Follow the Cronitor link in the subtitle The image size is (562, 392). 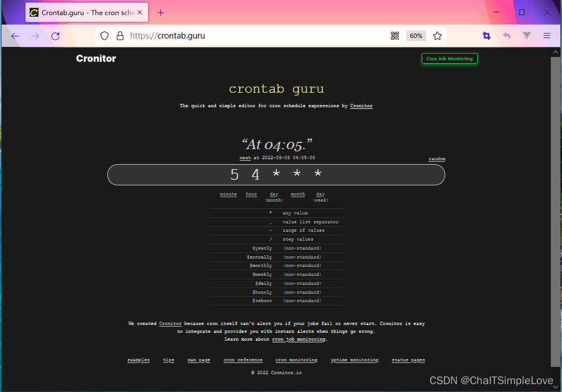(361, 106)
